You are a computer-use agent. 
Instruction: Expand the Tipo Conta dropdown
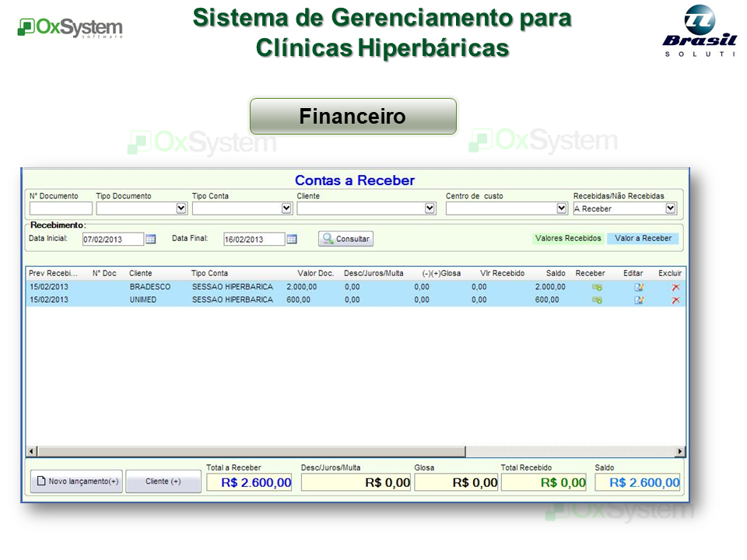(x=286, y=208)
